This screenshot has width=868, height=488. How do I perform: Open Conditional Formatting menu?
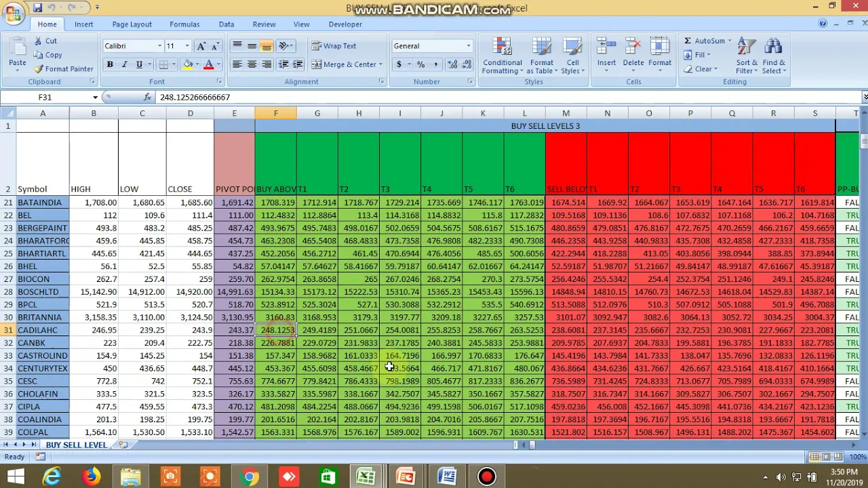502,56
